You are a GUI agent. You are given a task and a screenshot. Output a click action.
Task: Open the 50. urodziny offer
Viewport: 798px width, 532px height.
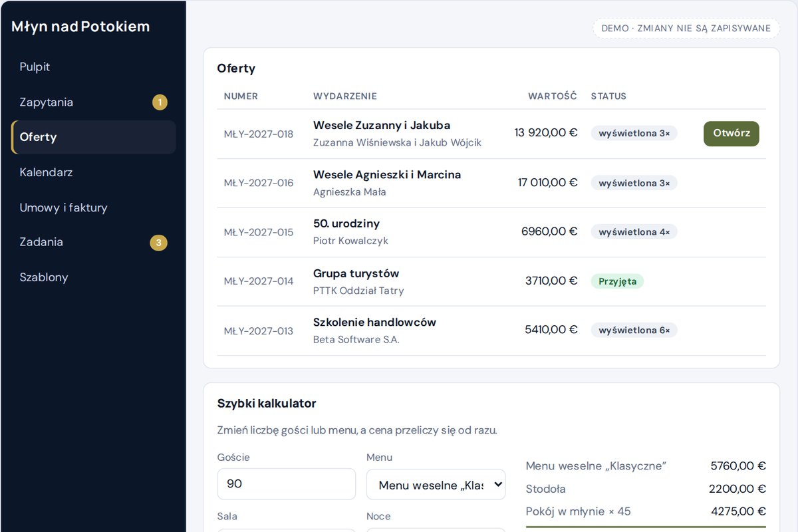(x=346, y=223)
